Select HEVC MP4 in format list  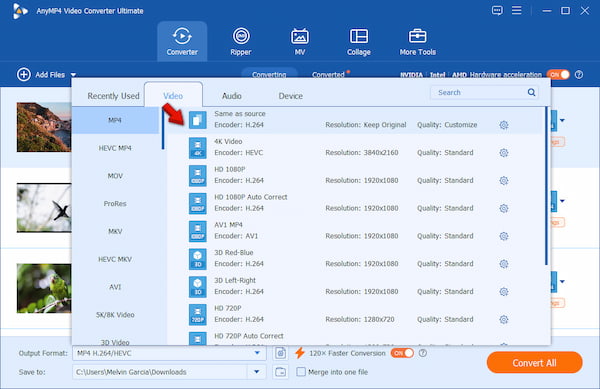(x=115, y=148)
